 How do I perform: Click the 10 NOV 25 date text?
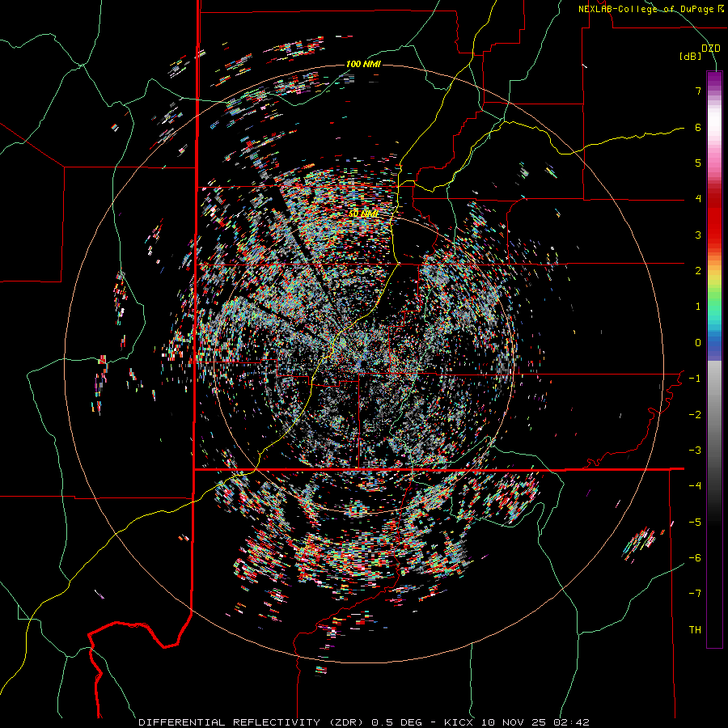(x=513, y=722)
